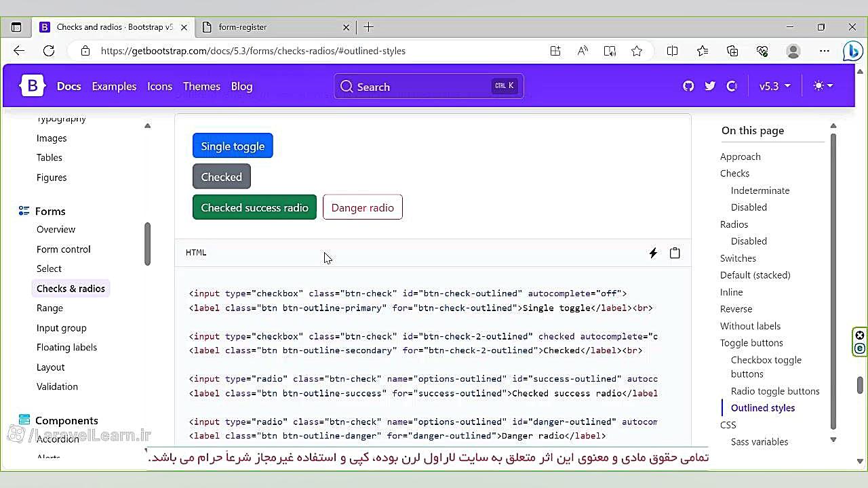Copy code with clipboard icon

[675, 253]
